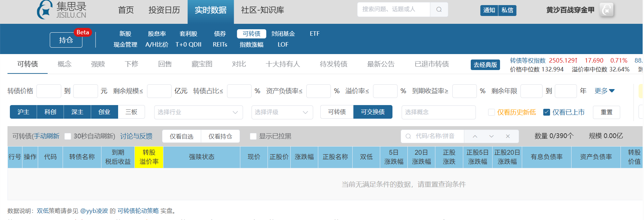Clear table search with the X icon

pos(508,136)
